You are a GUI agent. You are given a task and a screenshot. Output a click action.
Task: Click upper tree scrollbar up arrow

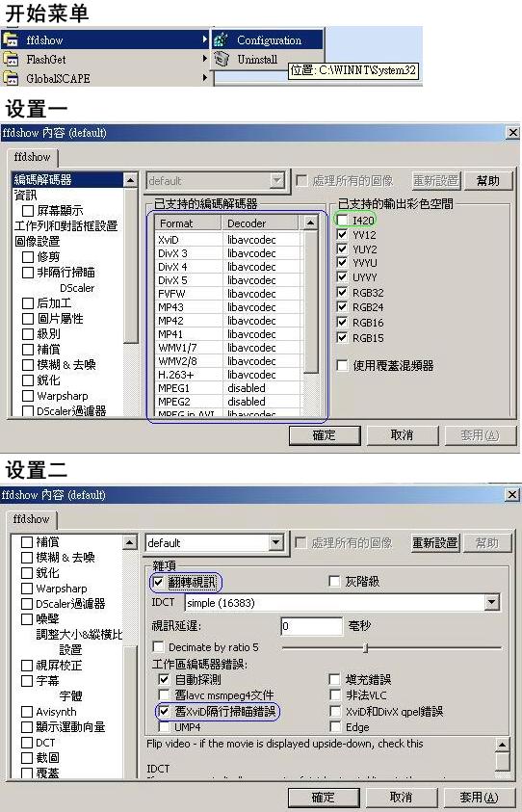tap(131, 180)
